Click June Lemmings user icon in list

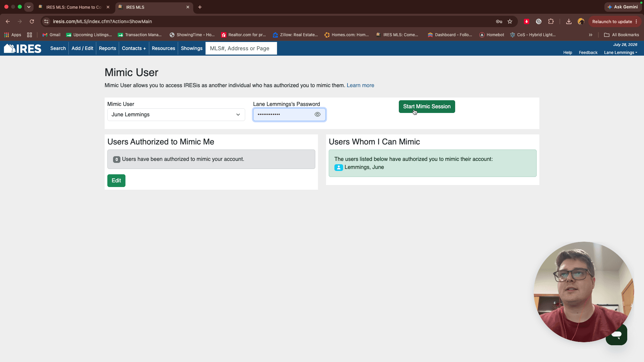click(x=338, y=167)
